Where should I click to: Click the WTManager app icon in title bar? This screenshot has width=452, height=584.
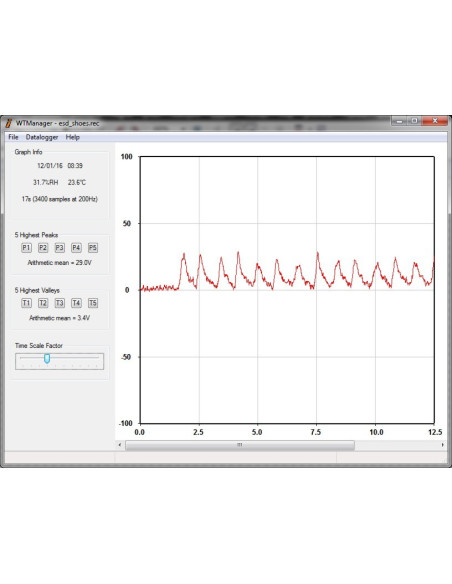(9, 123)
